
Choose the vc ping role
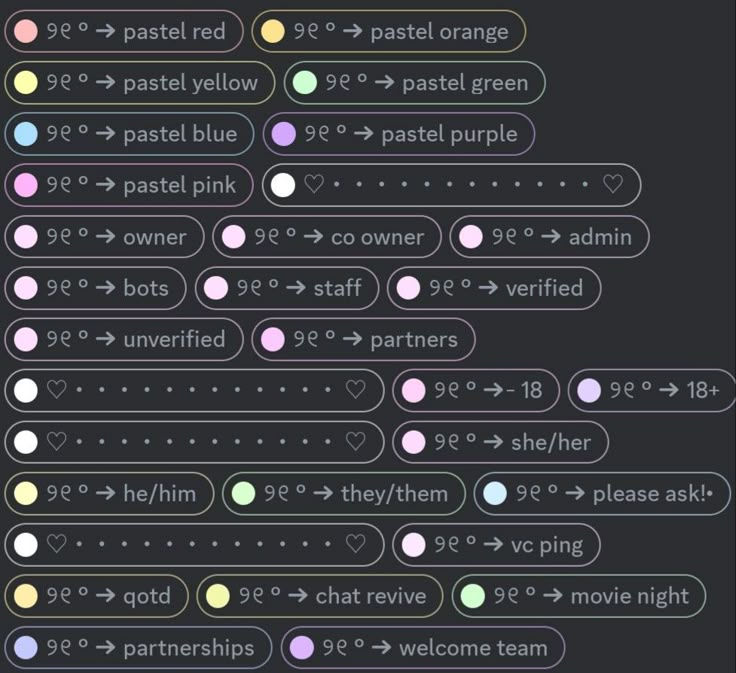(x=496, y=545)
